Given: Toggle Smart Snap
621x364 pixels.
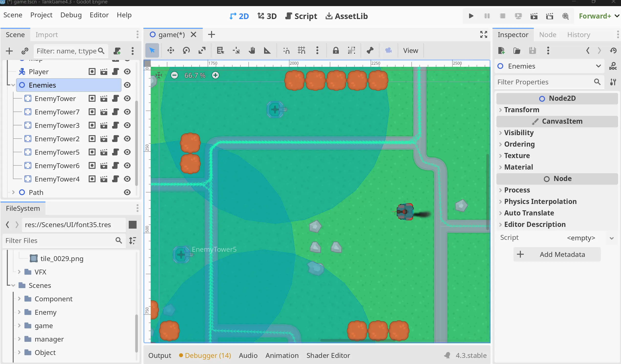Looking at the screenshot, I should point(286,51).
